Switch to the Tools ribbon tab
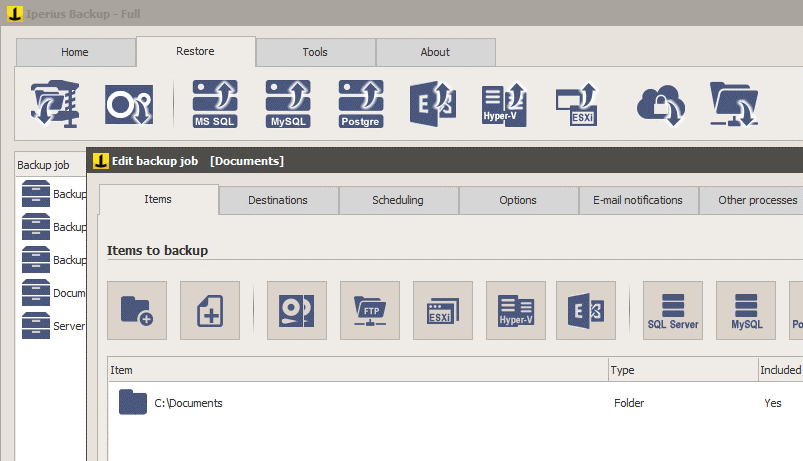This screenshot has height=461, width=803. pyautogui.click(x=315, y=52)
